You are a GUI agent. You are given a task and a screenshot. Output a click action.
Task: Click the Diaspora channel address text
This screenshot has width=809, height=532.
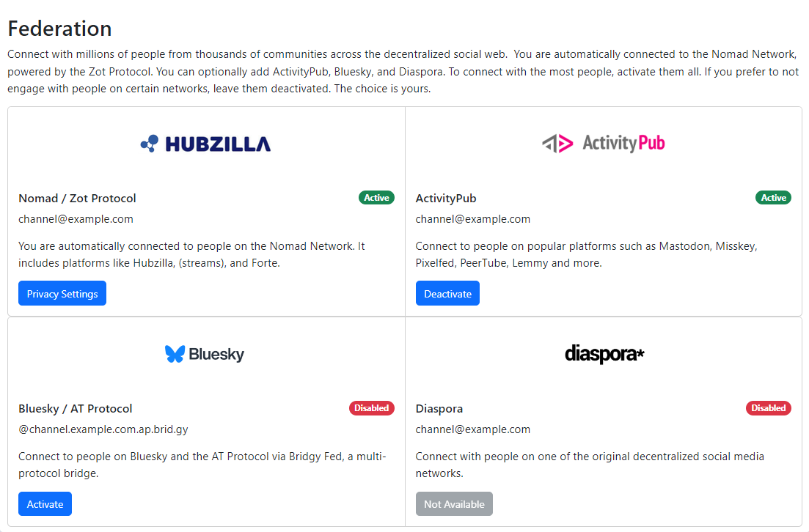(472, 429)
